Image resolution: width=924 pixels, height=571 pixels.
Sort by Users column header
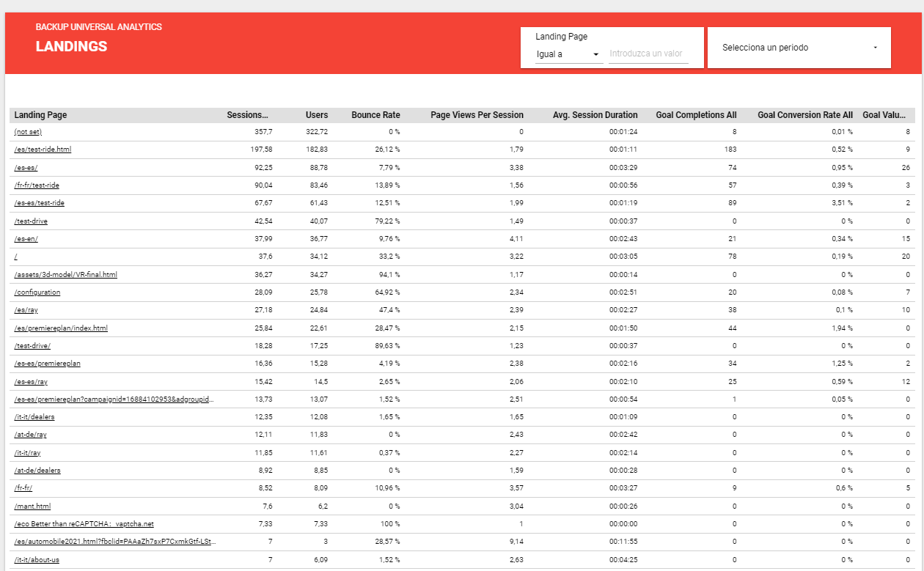317,115
